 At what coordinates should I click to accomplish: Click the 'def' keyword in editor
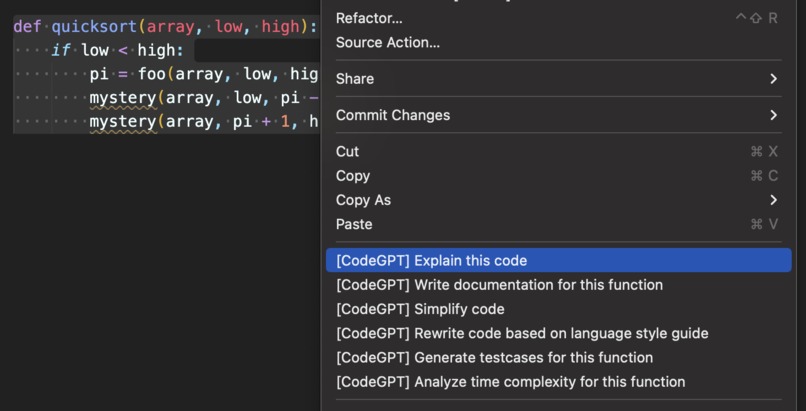(27, 27)
